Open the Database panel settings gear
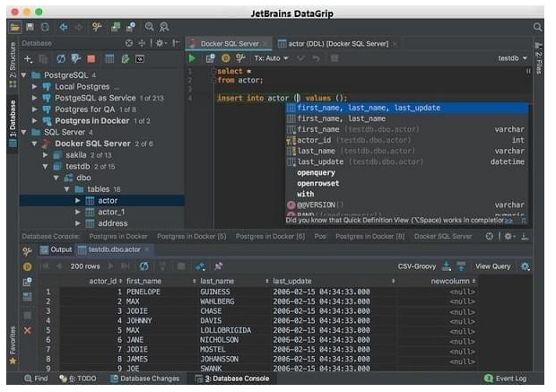 tap(161, 43)
